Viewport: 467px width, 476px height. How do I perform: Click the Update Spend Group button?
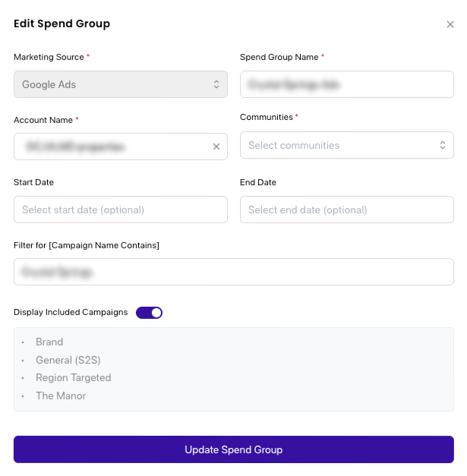pos(234,449)
